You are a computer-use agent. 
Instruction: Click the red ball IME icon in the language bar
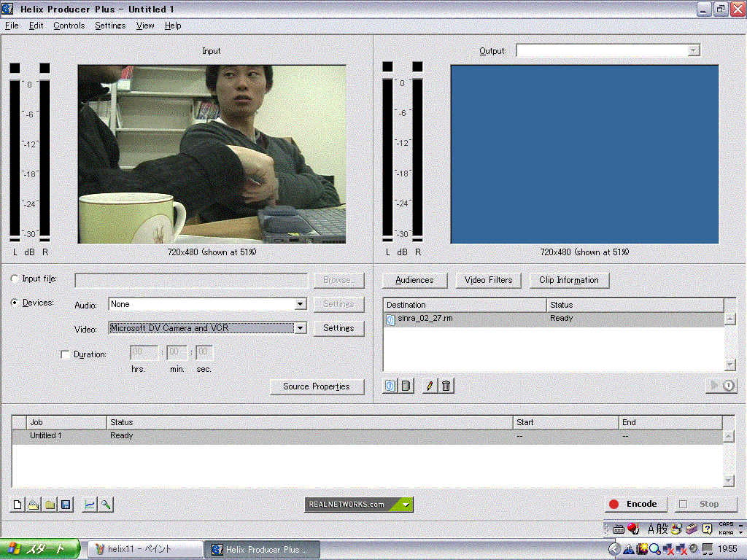click(632, 528)
